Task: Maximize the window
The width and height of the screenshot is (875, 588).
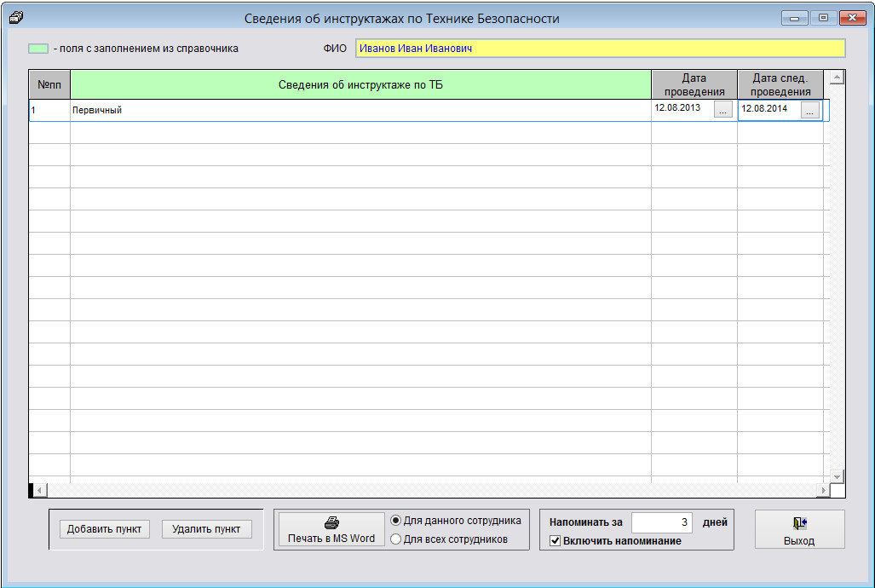Action: (823, 18)
